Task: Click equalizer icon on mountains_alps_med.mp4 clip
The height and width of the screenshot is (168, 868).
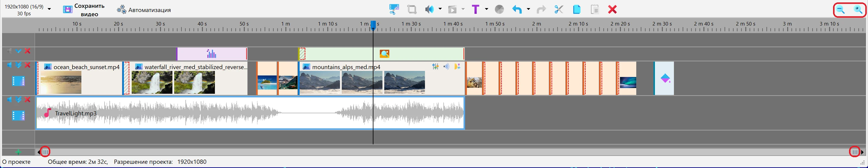Action: click(x=435, y=66)
